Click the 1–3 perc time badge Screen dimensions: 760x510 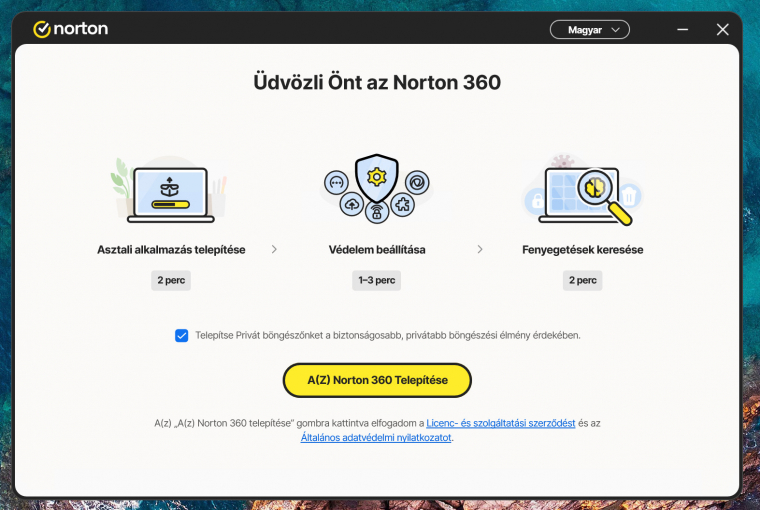coord(377,280)
